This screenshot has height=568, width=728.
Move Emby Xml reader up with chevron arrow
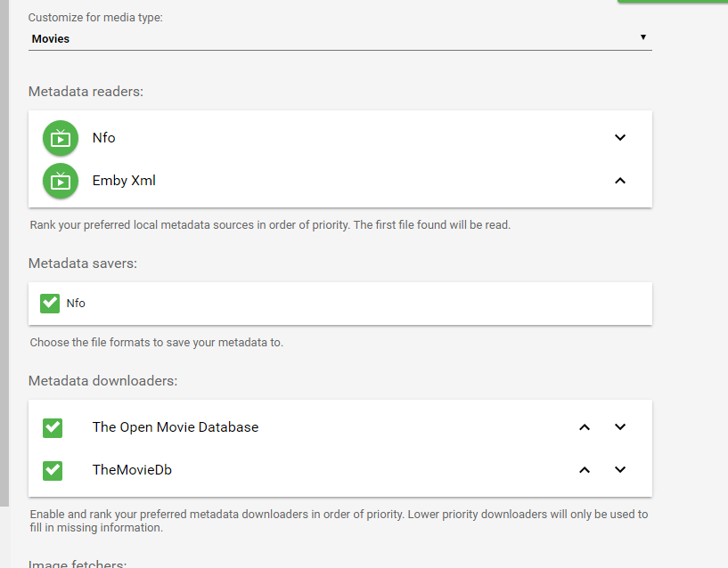click(x=620, y=181)
